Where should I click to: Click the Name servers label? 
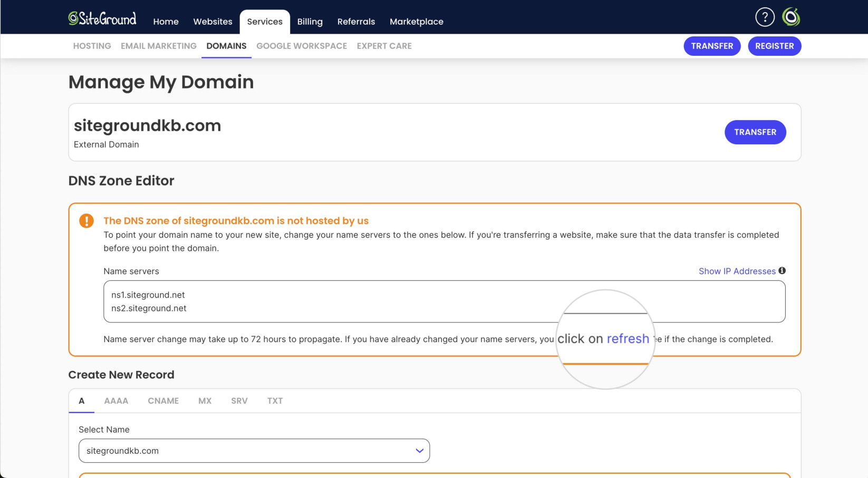click(131, 271)
